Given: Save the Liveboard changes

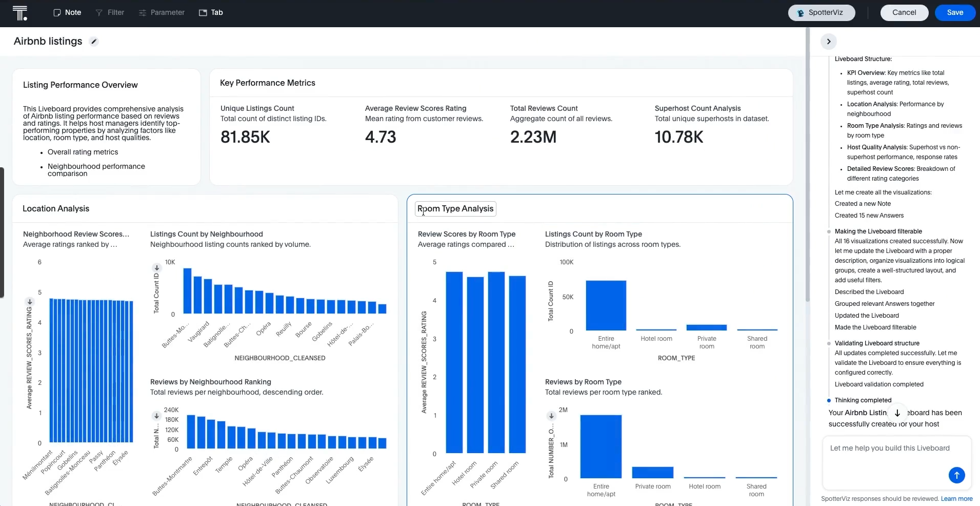Looking at the screenshot, I should click(954, 12).
